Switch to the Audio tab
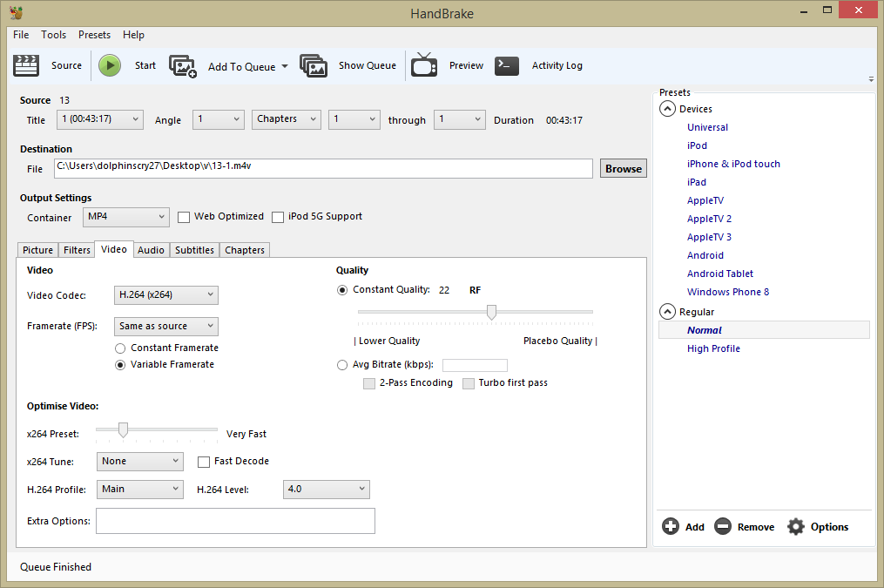The height and width of the screenshot is (588, 884). (x=151, y=250)
